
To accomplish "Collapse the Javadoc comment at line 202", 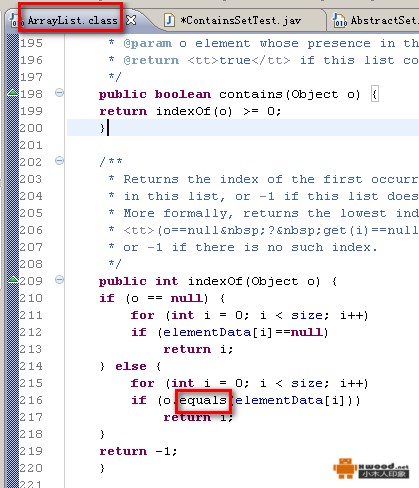I will (59, 161).
